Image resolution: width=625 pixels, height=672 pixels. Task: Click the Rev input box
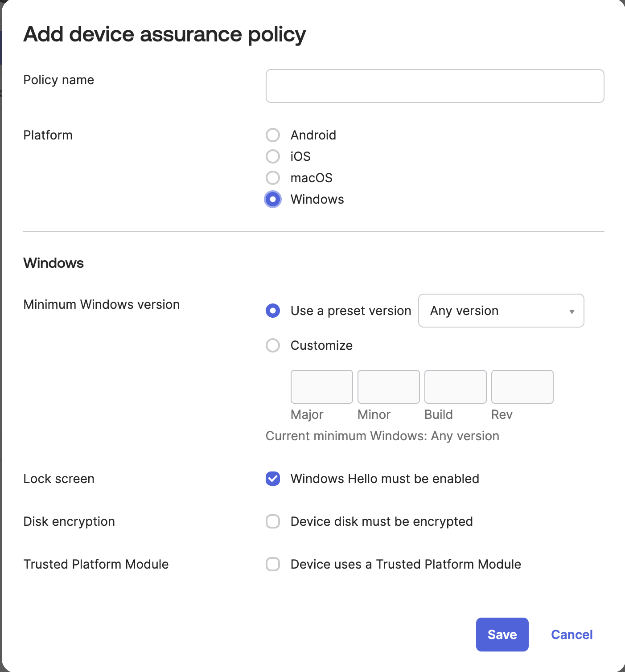coord(522,387)
